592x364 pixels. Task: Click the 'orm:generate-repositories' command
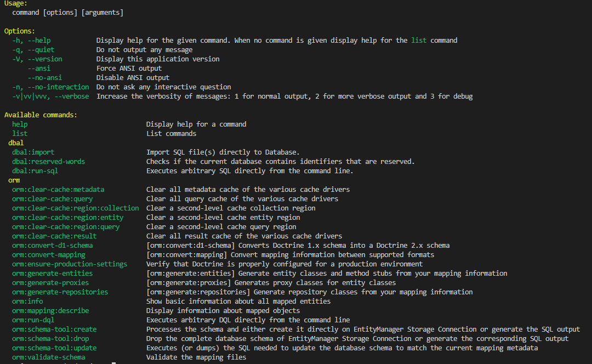coord(60,292)
